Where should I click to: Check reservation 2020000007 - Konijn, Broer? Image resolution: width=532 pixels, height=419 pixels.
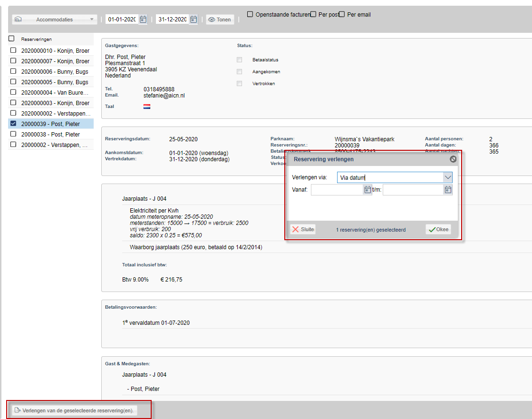[x=13, y=61]
